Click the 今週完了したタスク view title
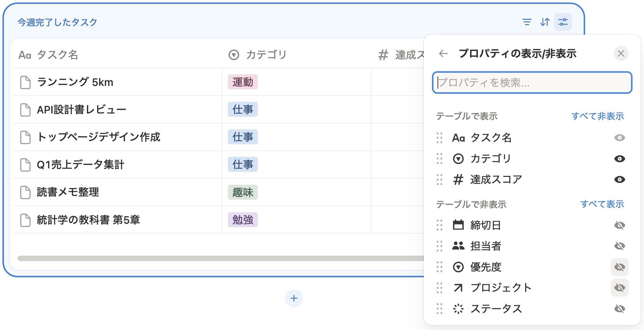This screenshot has width=644, height=330. 57,22
